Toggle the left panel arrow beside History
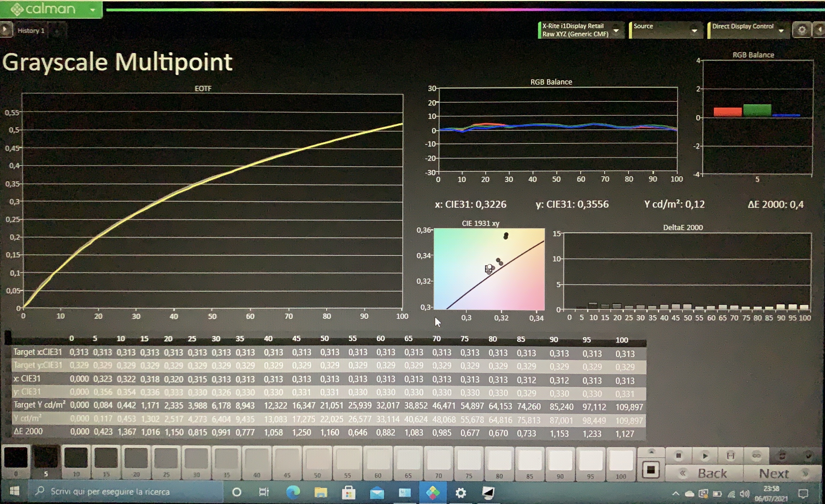 [x=5, y=30]
